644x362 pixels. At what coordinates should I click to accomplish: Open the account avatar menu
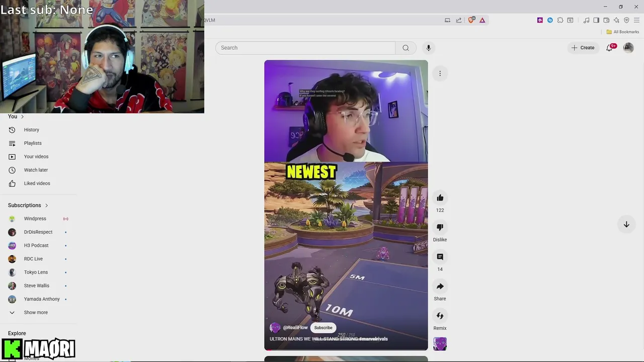(628, 48)
